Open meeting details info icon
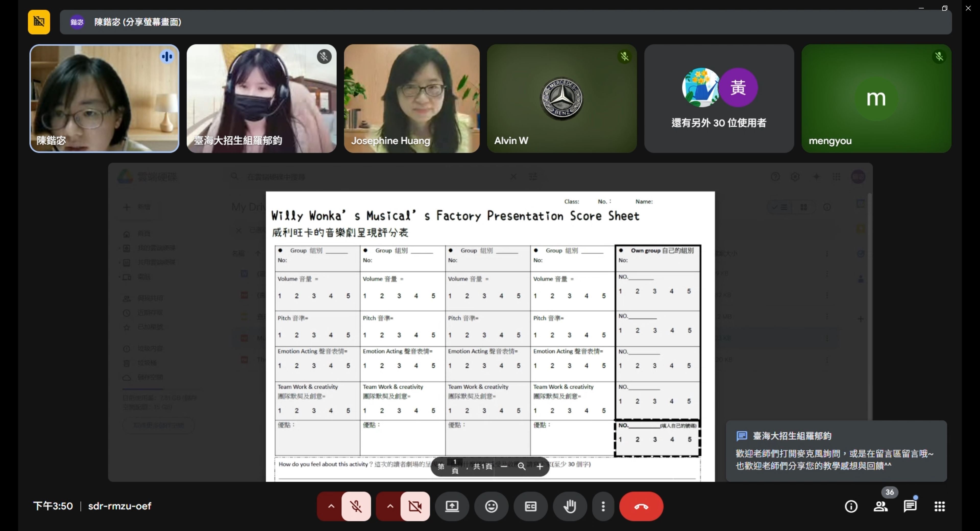 click(851, 506)
